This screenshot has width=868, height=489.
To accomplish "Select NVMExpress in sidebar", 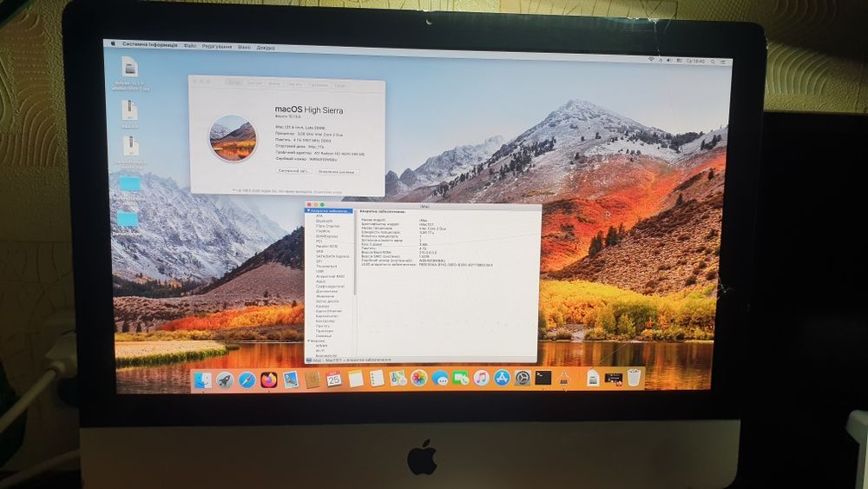I will click(x=326, y=236).
